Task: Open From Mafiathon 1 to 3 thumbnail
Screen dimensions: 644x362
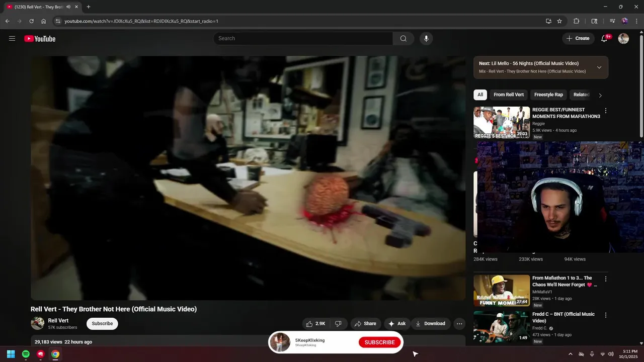Action: click(502, 290)
